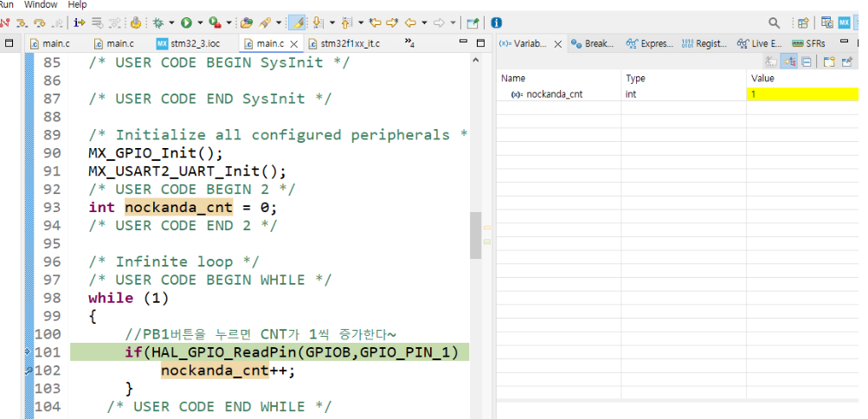Click the Step Over debug icon
Screen dimensions: 868x419
click(39, 23)
